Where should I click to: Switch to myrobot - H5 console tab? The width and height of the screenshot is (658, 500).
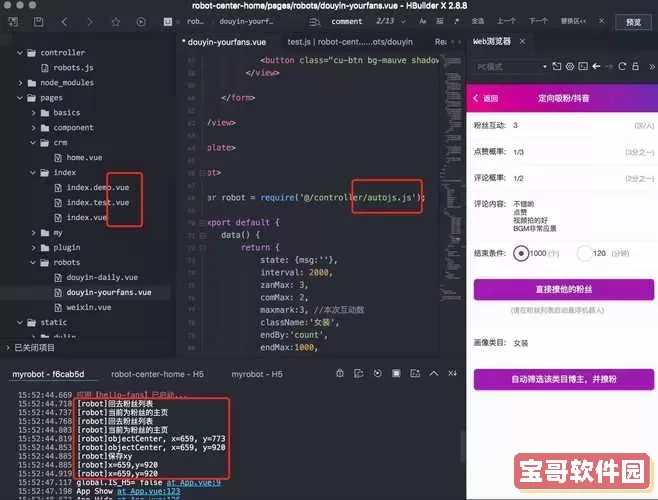click(257, 374)
